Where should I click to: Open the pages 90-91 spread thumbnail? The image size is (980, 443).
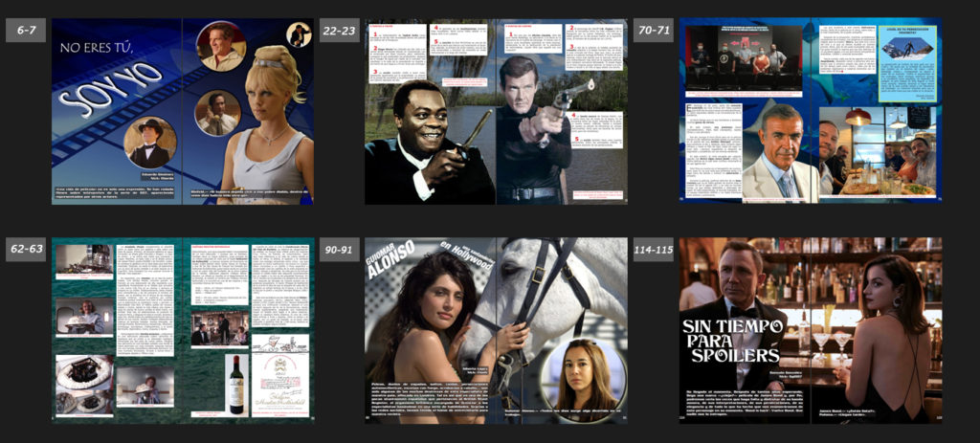tap(497, 330)
